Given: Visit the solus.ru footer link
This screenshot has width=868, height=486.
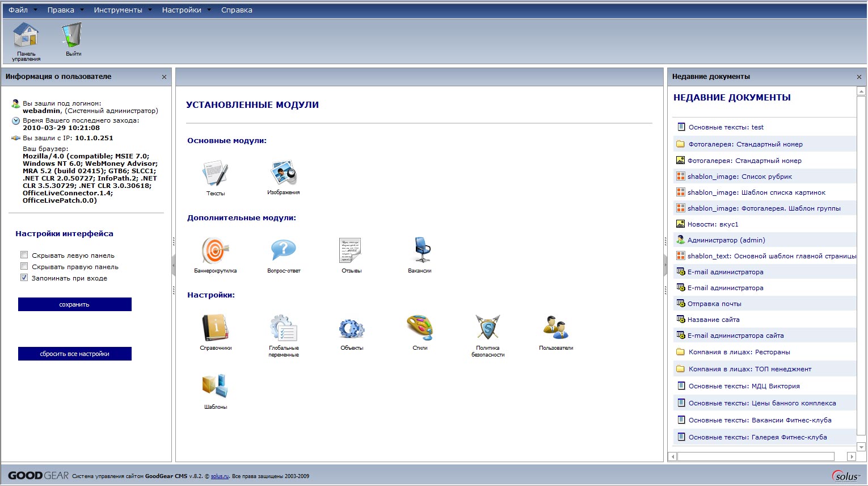Looking at the screenshot, I should point(220,476).
